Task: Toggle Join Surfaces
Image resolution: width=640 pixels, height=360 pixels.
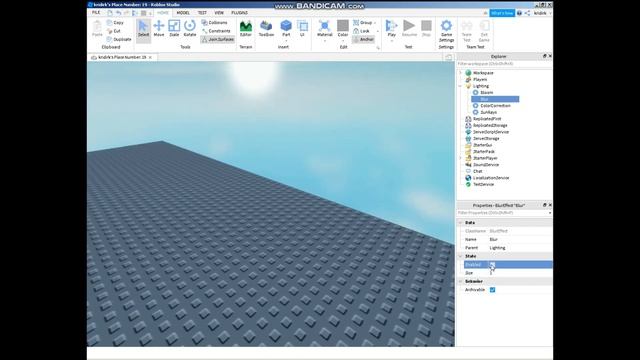Action: 218,40
